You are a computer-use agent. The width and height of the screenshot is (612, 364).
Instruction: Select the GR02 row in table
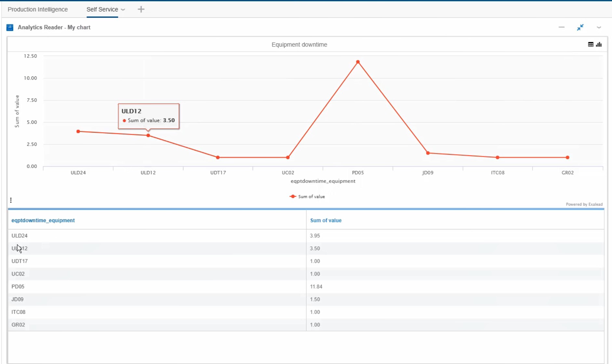[x=130, y=324]
